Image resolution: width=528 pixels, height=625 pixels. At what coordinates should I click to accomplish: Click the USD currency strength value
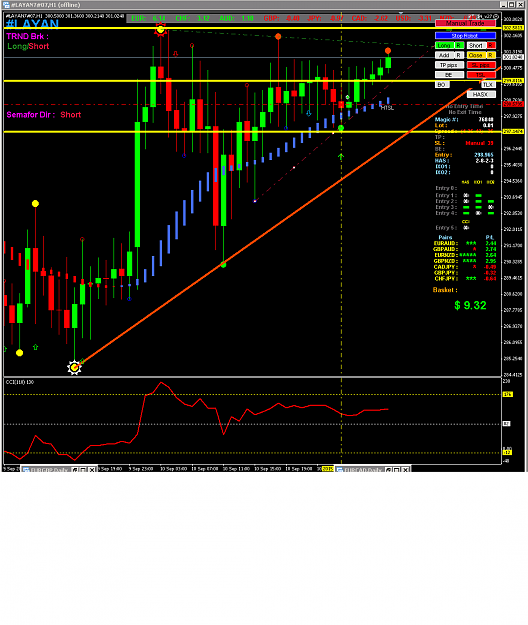tap(425, 18)
